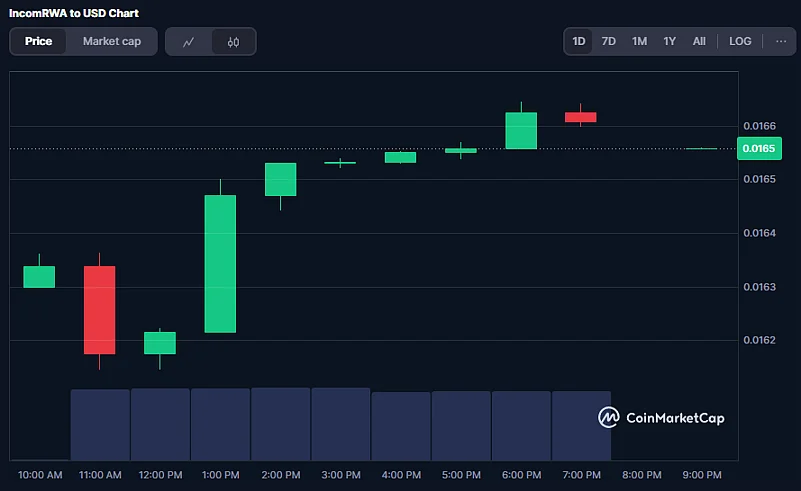Click the 11:00 AM time axis label
This screenshot has width=801, height=491.
pyautogui.click(x=100, y=475)
